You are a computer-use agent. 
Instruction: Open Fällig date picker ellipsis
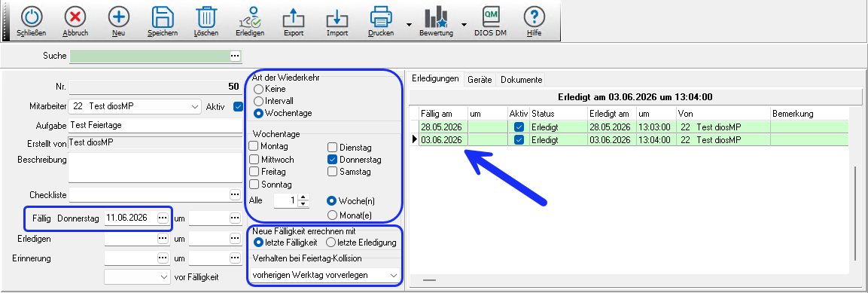pos(162,218)
